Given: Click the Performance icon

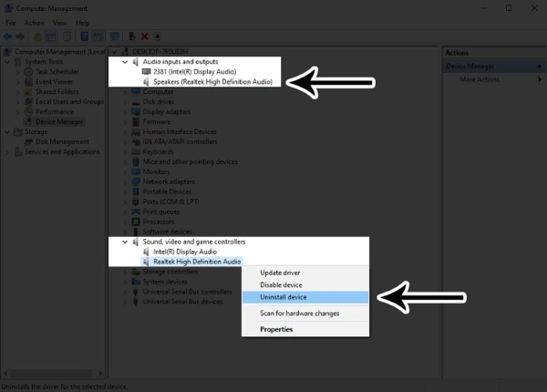Looking at the screenshot, I should (28, 111).
